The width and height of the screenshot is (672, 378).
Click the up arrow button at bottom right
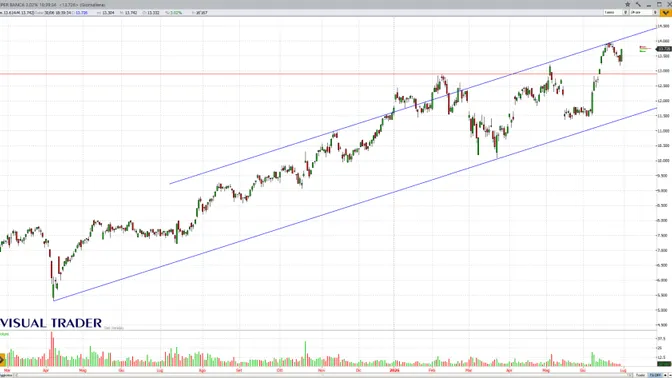(x=666, y=375)
